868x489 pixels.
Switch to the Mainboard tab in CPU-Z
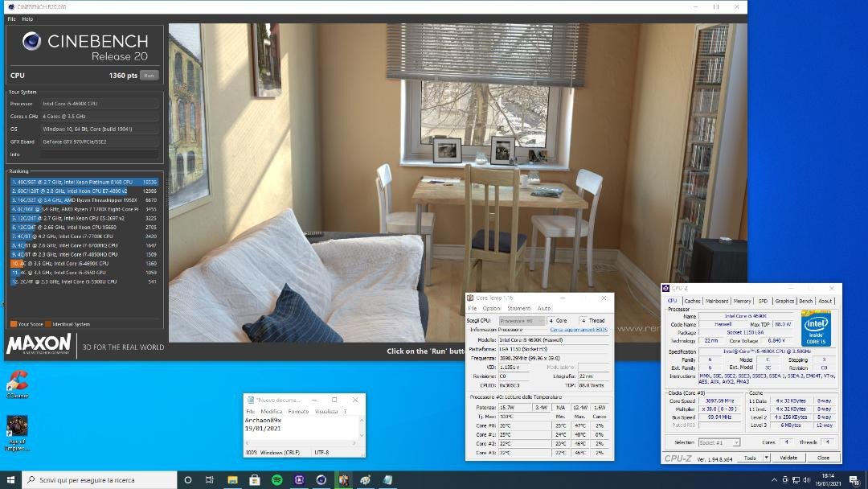(x=717, y=302)
